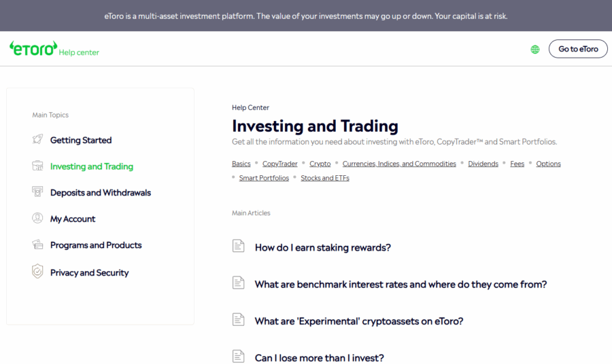This screenshot has width=612, height=364.
Task: Click the Deposits and Withdrawals icon
Action: coord(37,192)
